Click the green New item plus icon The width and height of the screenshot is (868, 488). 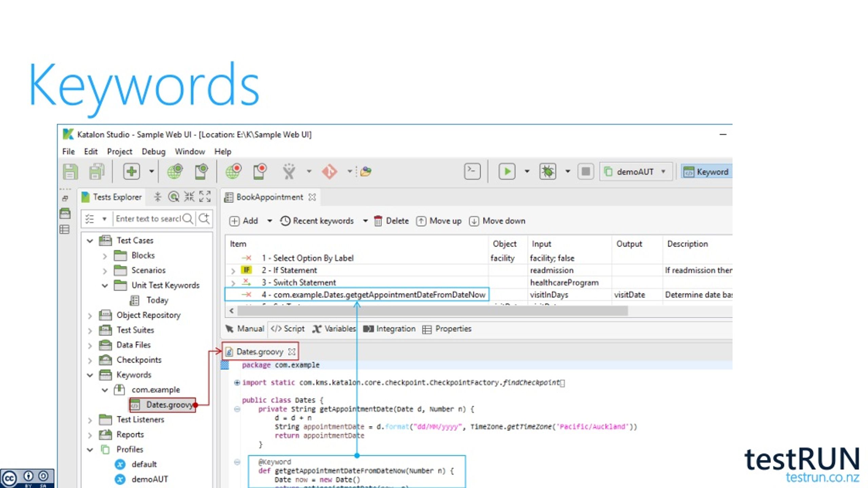point(132,171)
